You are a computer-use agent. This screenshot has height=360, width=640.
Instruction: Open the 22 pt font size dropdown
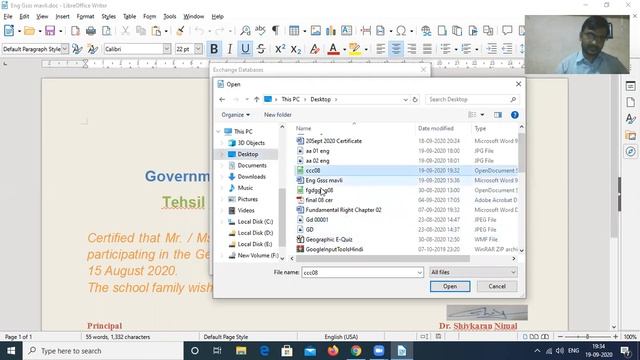pos(198,49)
